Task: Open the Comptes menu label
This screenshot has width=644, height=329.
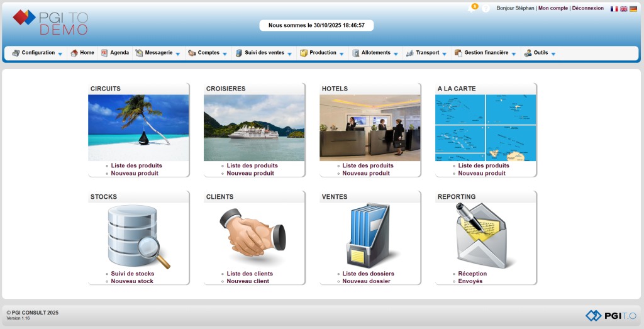Action: tap(209, 53)
